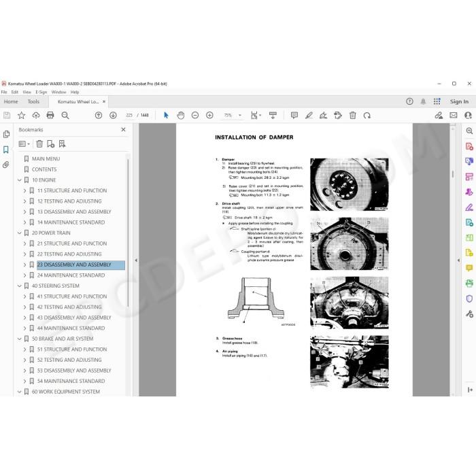The height and width of the screenshot is (476, 476).
Task: Collapse the 40 STEERING SYSTEM bookmark
Action: [x=20, y=286]
